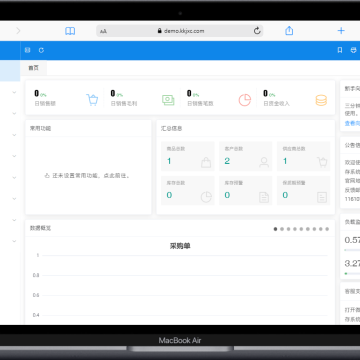Open a new tab with plus icon
360x360 pixels.
(341, 31)
